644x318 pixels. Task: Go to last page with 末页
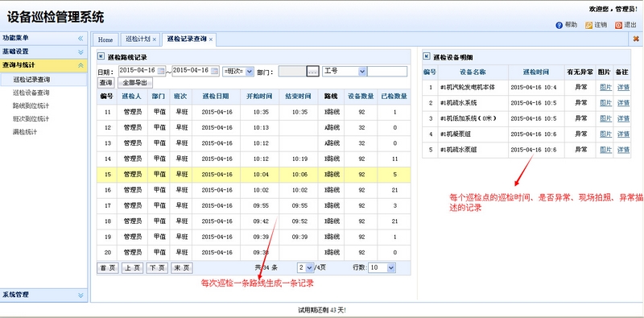point(182,268)
